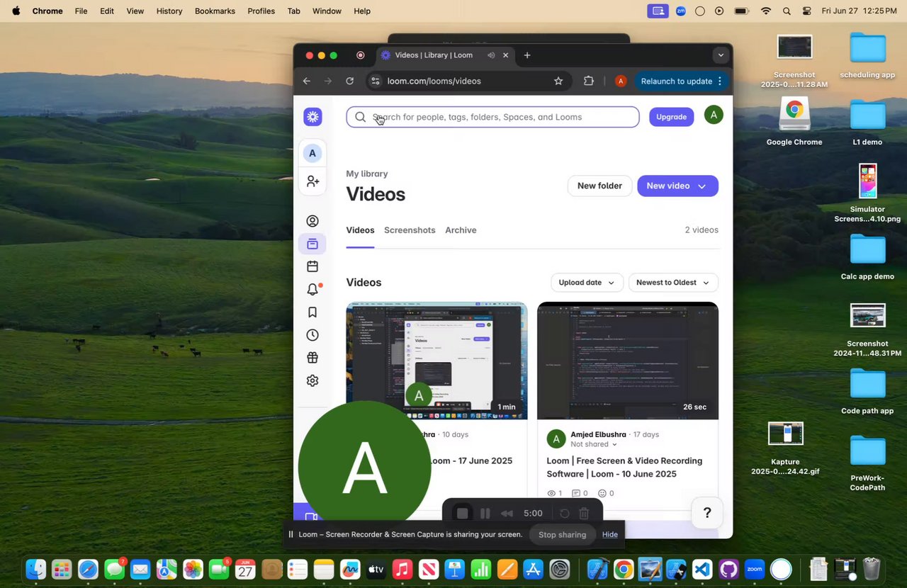907x588 pixels.
Task: Focus the Loom search field
Action: [492, 117]
